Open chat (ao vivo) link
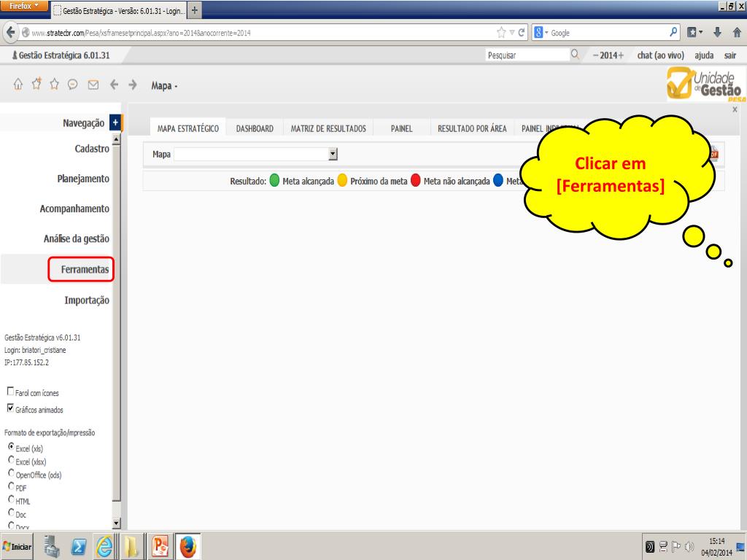The height and width of the screenshot is (560, 747). [660, 55]
